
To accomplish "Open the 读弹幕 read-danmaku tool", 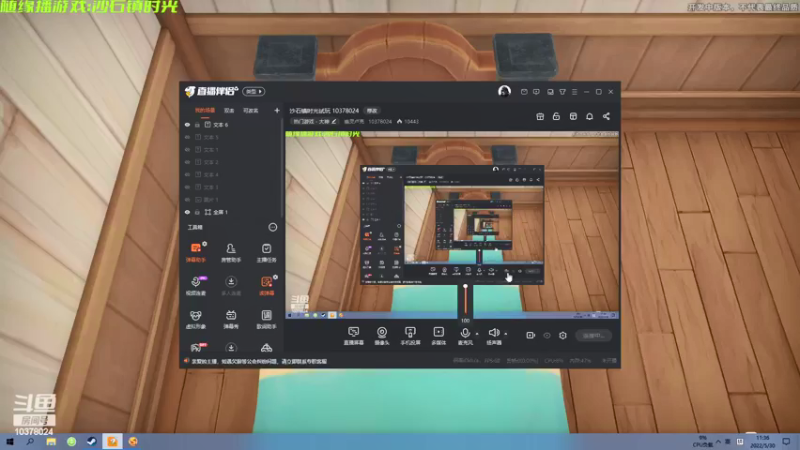I will point(266,286).
